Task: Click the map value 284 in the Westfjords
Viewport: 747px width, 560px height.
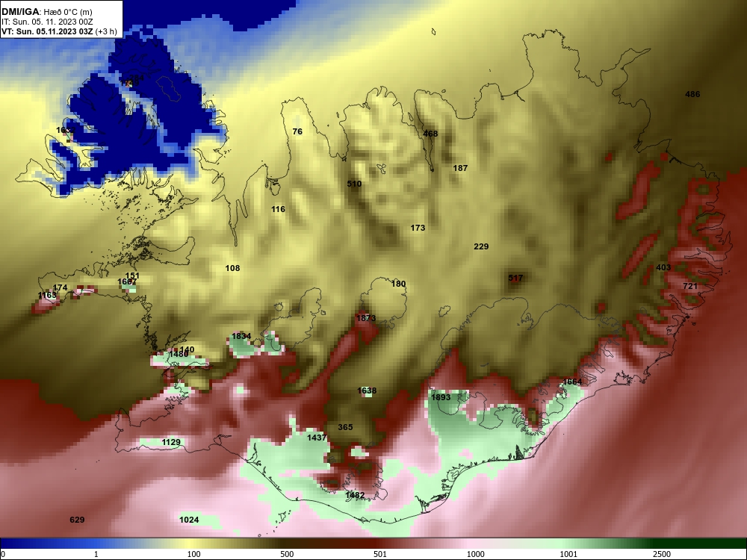Action: click(136, 78)
